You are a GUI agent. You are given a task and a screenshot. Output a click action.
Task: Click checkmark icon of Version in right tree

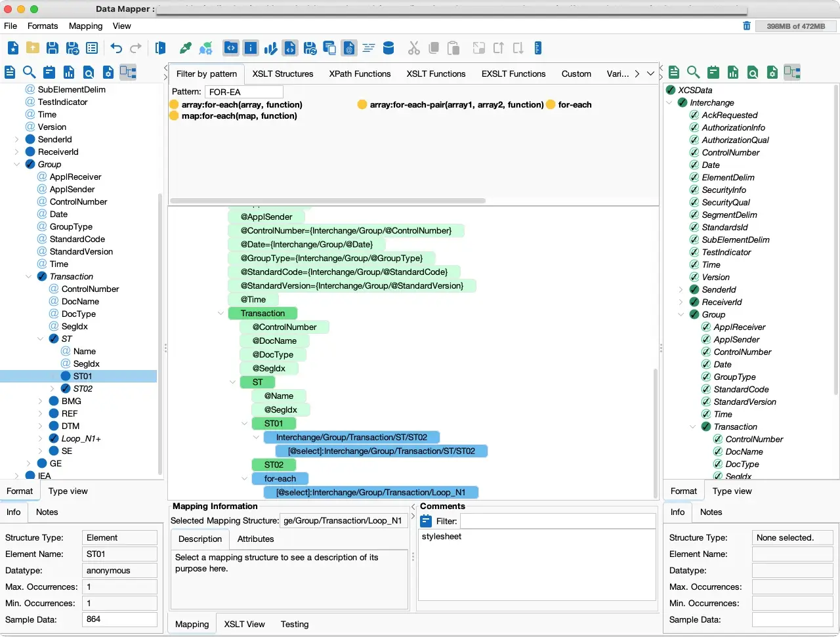pyautogui.click(x=694, y=277)
